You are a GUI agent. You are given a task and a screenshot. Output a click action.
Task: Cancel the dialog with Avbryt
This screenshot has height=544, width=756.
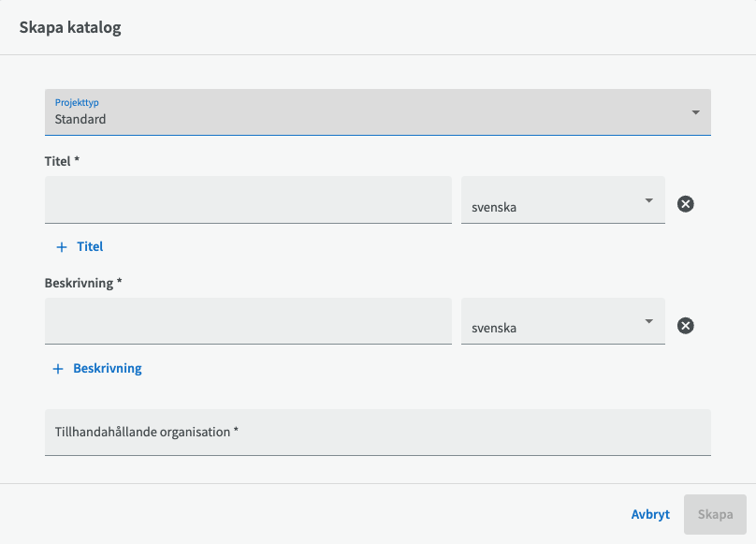(650, 515)
